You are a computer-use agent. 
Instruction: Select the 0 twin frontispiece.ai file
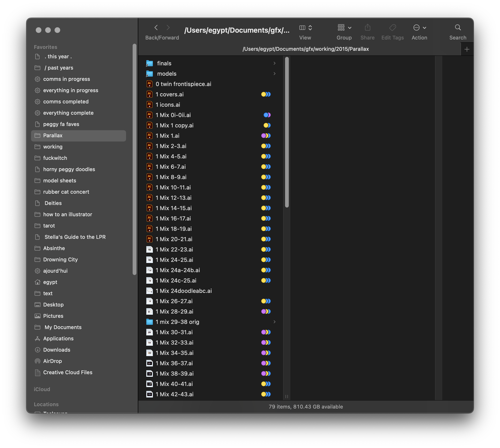pyautogui.click(x=183, y=84)
